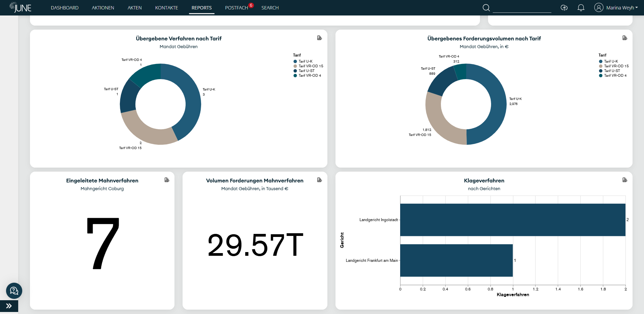Click the cloud upload icon
The height and width of the screenshot is (314, 644).
[565, 7]
